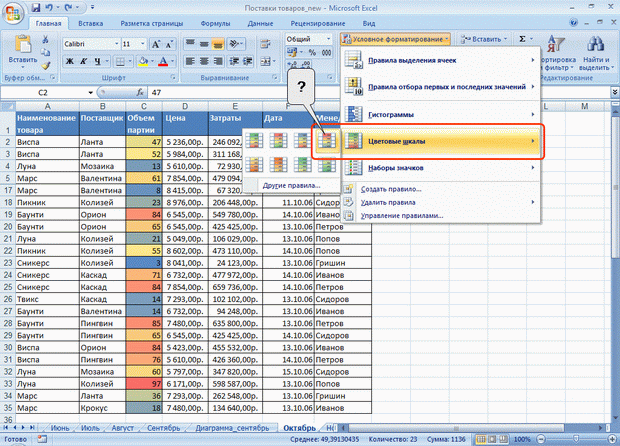Open the function wizard fx button
Image resolution: width=620 pixels, height=446 pixels.
point(140,93)
